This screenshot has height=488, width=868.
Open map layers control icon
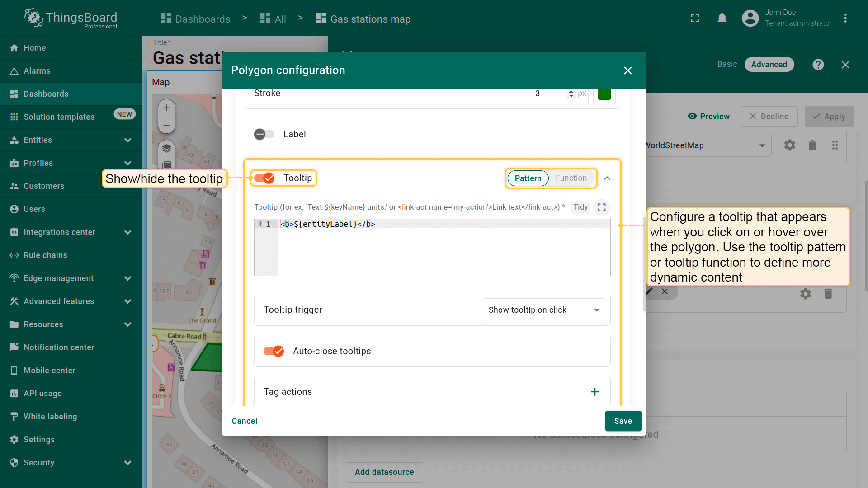click(x=166, y=149)
